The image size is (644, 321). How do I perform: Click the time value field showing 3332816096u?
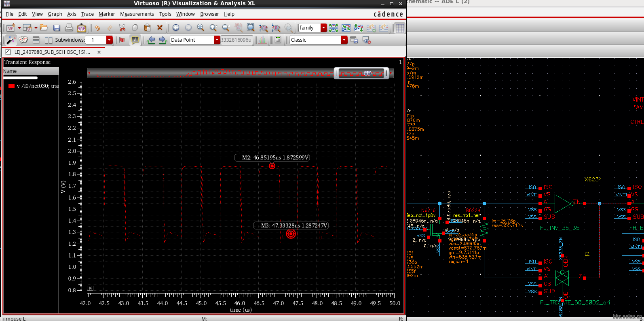pos(236,40)
